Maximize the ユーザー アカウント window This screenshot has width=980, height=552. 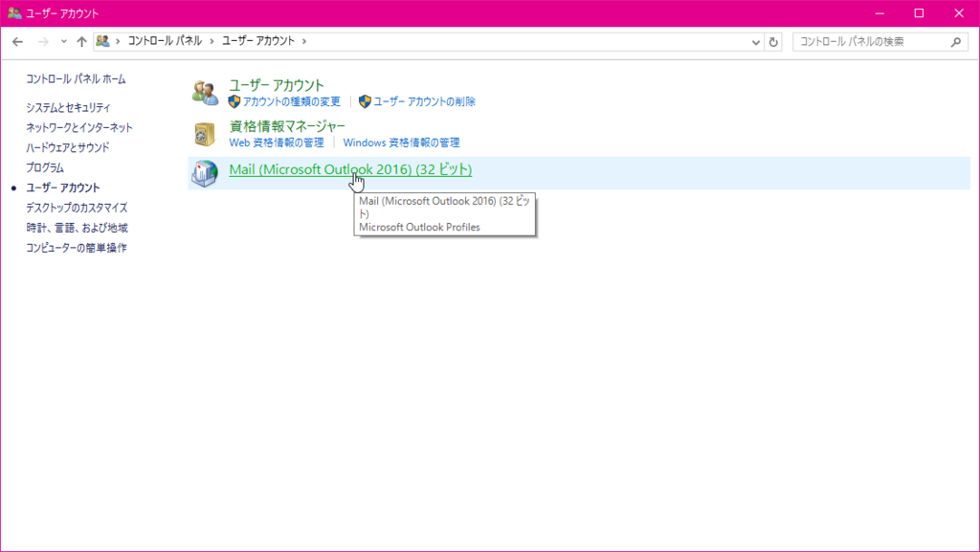(919, 13)
